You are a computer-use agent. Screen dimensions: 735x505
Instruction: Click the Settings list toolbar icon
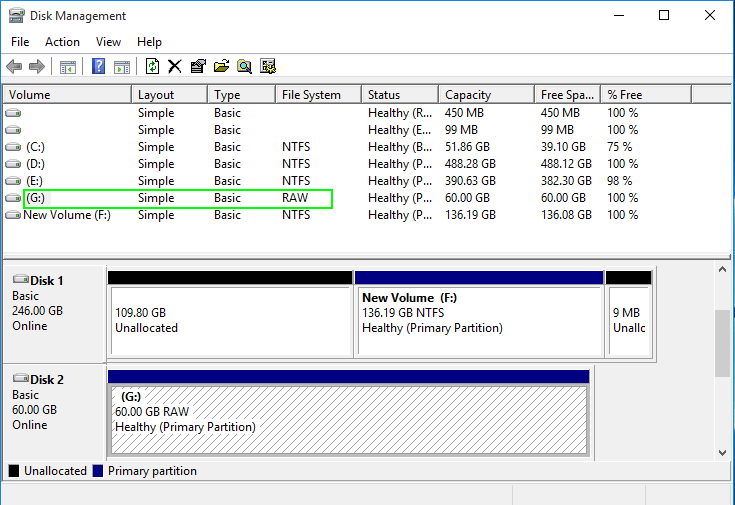(x=268, y=66)
